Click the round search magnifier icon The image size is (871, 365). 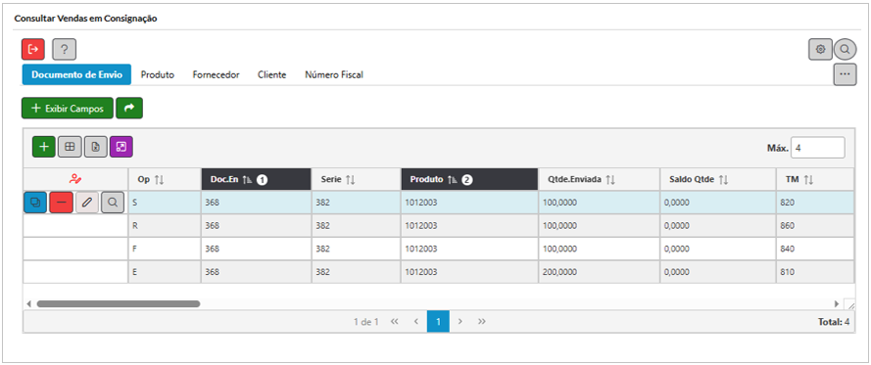(x=845, y=49)
